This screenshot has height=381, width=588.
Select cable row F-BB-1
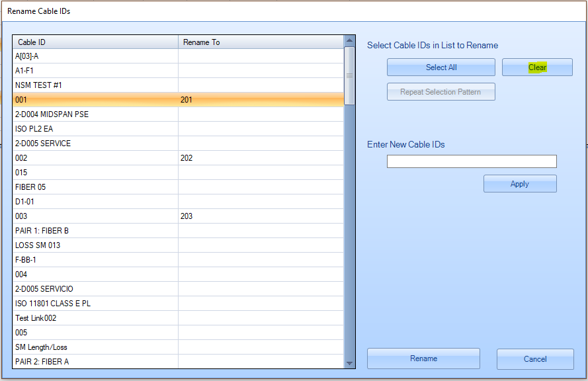point(178,259)
